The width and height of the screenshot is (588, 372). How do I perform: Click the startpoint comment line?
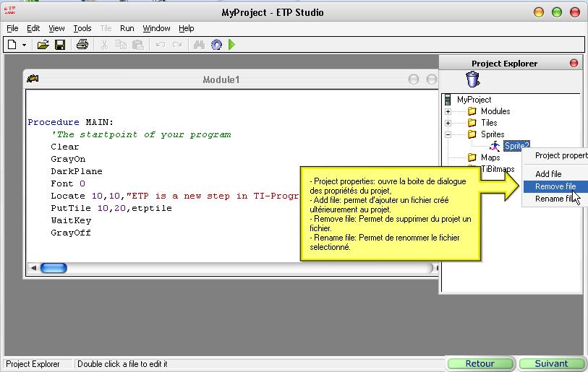pos(141,134)
